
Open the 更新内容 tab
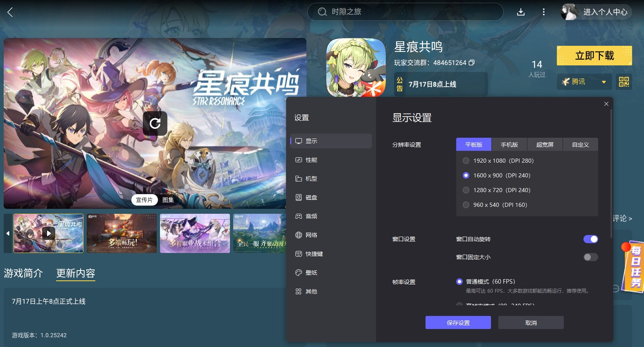click(x=76, y=273)
